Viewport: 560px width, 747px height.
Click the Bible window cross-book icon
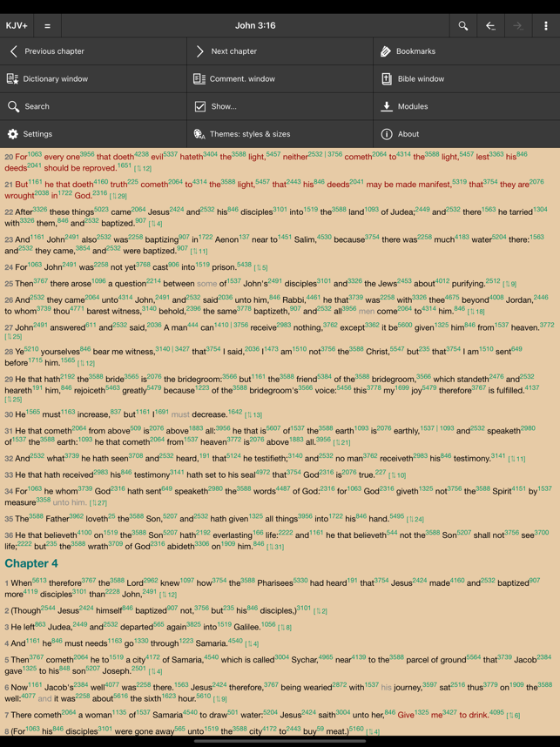point(387,78)
